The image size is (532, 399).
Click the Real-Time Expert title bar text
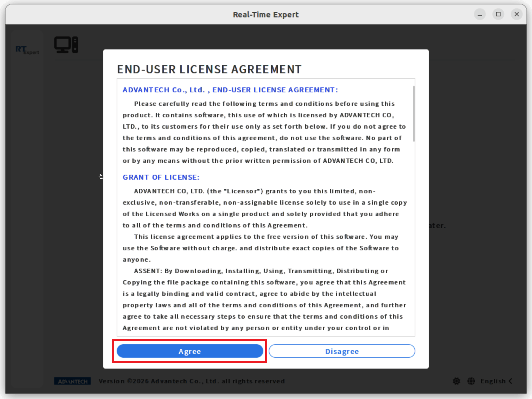(x=266, y=14)
